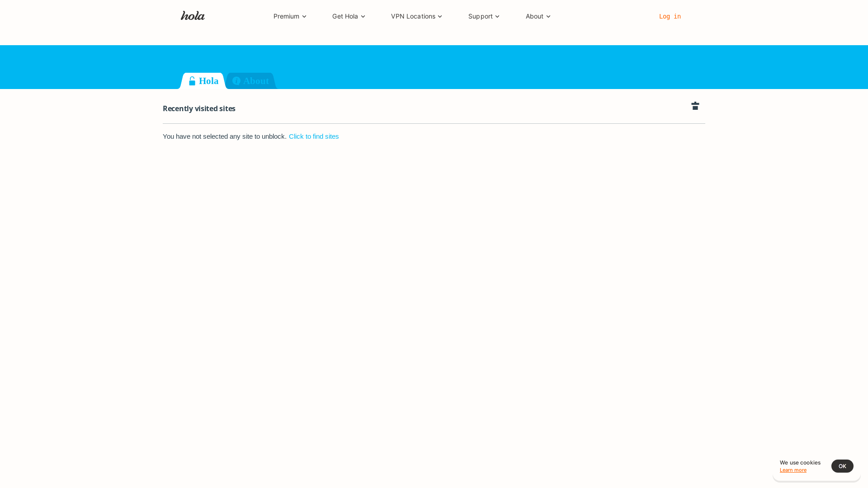Switch to the About tab with info icon
Image resolution: width=868 pixels, height=488 pixels.
[251, 81]
